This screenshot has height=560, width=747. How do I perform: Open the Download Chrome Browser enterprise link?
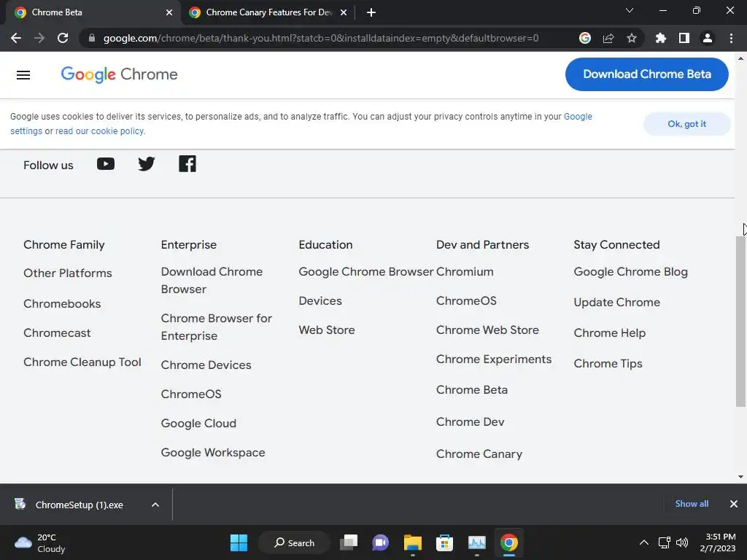[x=212, y=281]
